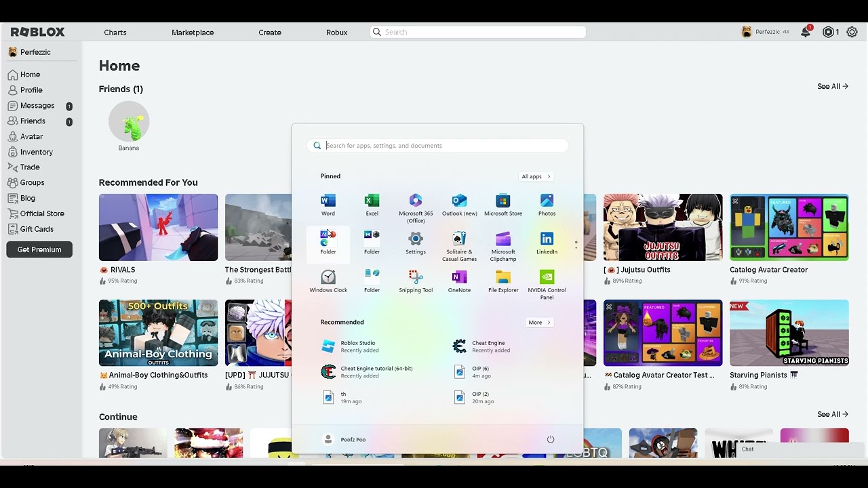Open Microsoft Clipchamp
This screenshot has width=868, height=488.
point(503,246)
